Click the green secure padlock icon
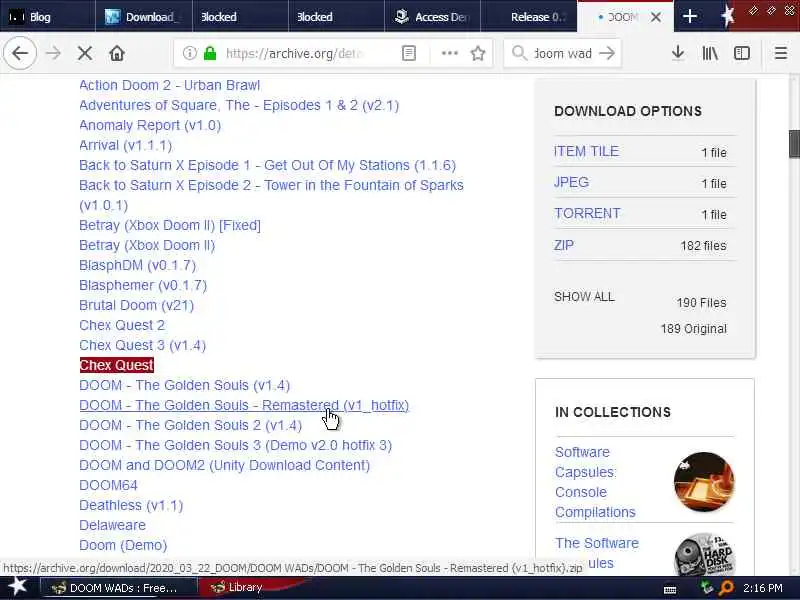The height and width of the screenshot is (600, 800). tap(210, 53)
